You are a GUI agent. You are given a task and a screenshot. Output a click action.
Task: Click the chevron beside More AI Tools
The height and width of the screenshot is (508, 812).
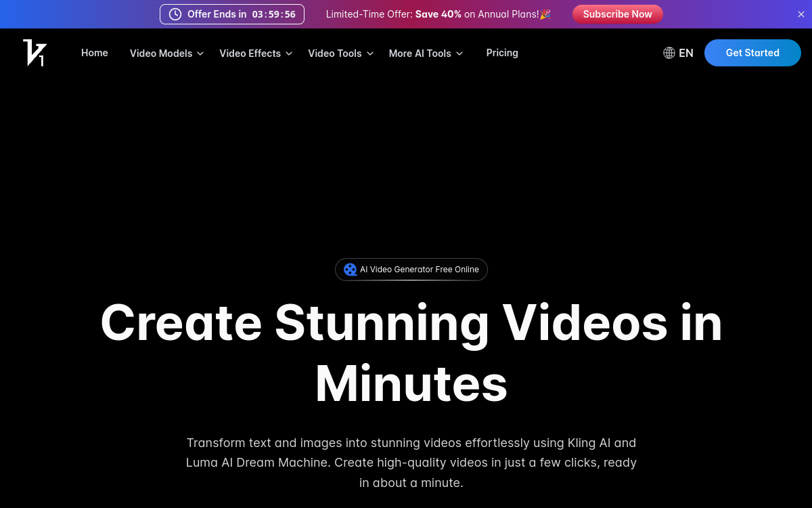459,53
